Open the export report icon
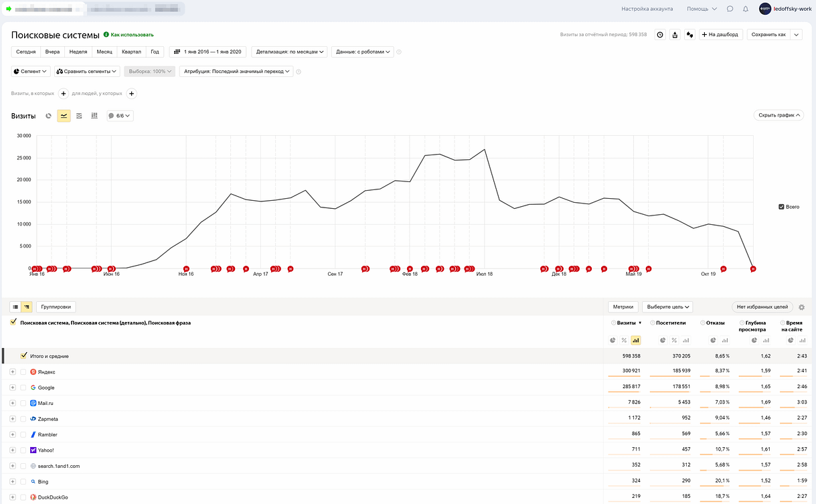The height and width of the screenshot is (504, 816). point(675,35)
